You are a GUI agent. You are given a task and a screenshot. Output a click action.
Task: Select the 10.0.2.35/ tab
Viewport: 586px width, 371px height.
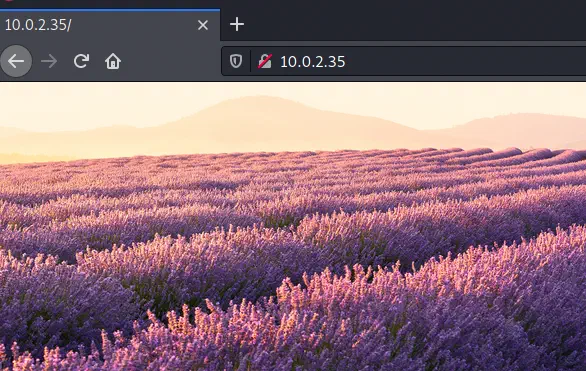click(97, 25)
